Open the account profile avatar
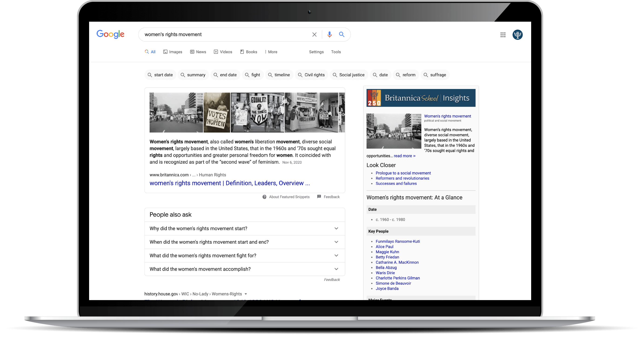Viewport: 644px width, 338px height. tap(517, 35)
